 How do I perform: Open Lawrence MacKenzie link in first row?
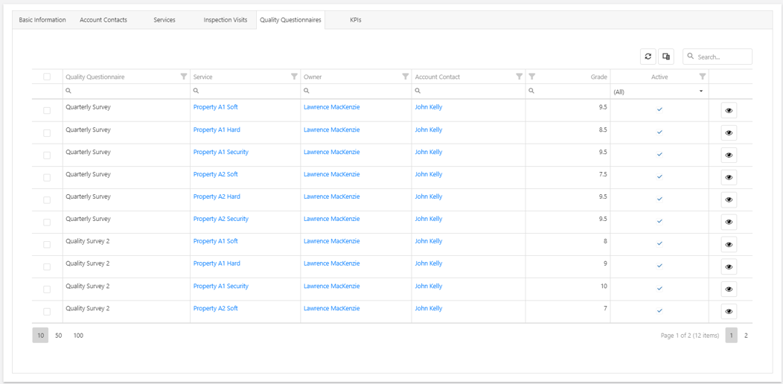(x=332, y=107)
